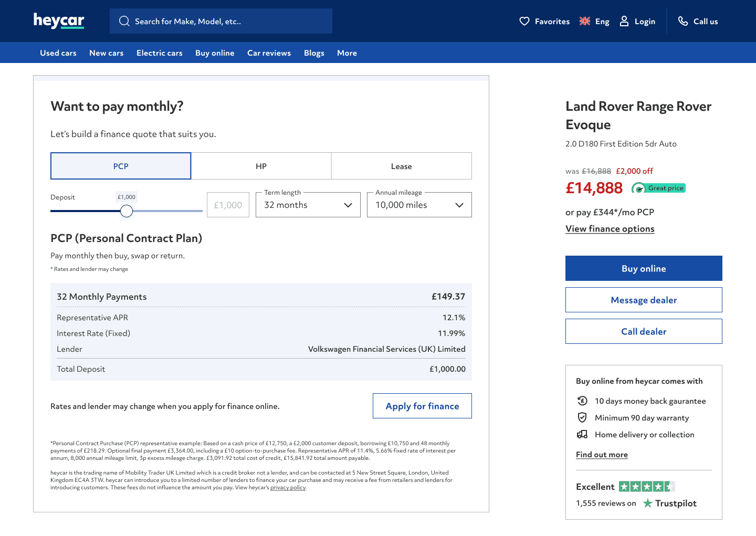Viewport: 756px width, 536px height.
Task: Click the Trustpilot logo
Action: coord(670,503)
